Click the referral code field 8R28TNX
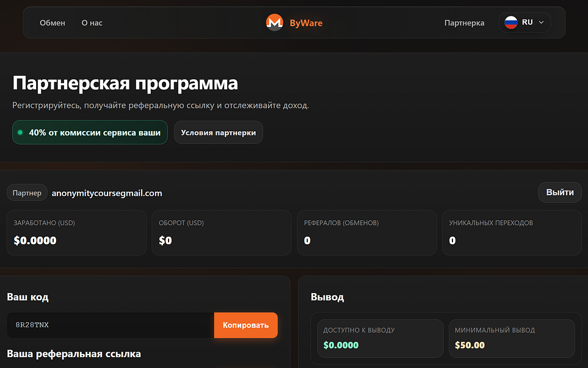Screen dimensions: 588x368 pyautogui.click(x=110, y=325)
